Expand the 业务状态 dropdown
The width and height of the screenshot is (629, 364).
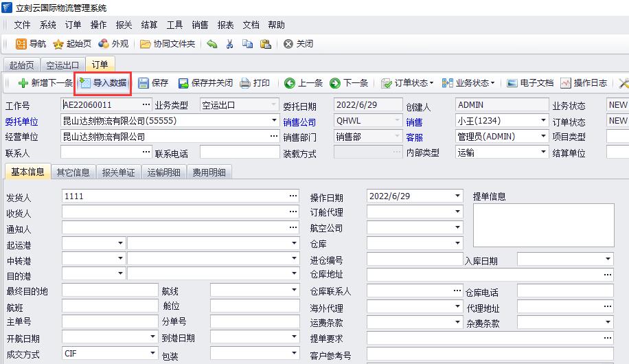click(468, 83)
